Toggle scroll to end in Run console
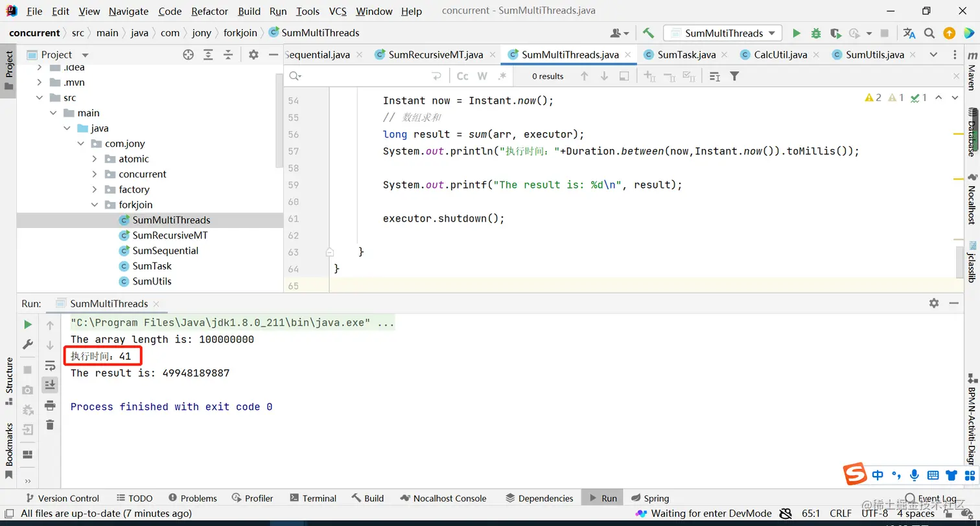 click(50, 385)
